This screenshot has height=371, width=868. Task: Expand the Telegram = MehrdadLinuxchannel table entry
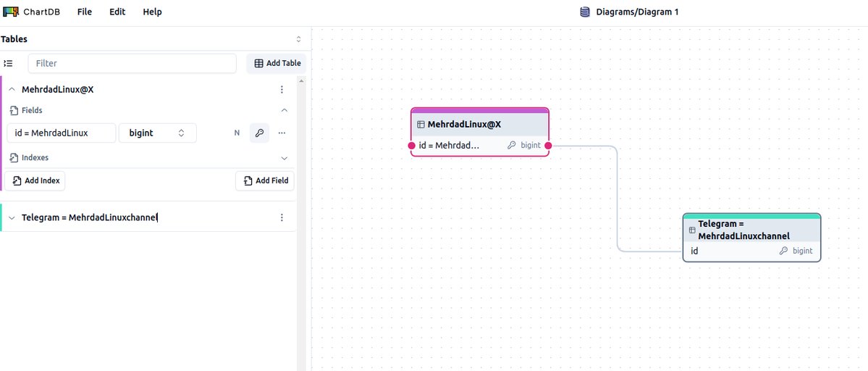(x=12, y=218)
